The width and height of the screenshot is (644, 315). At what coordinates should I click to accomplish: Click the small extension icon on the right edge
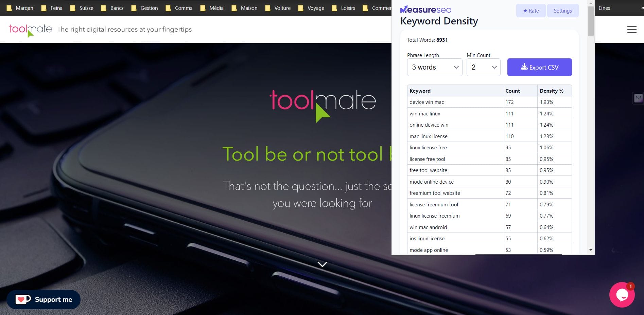click(x=638, y=98)
